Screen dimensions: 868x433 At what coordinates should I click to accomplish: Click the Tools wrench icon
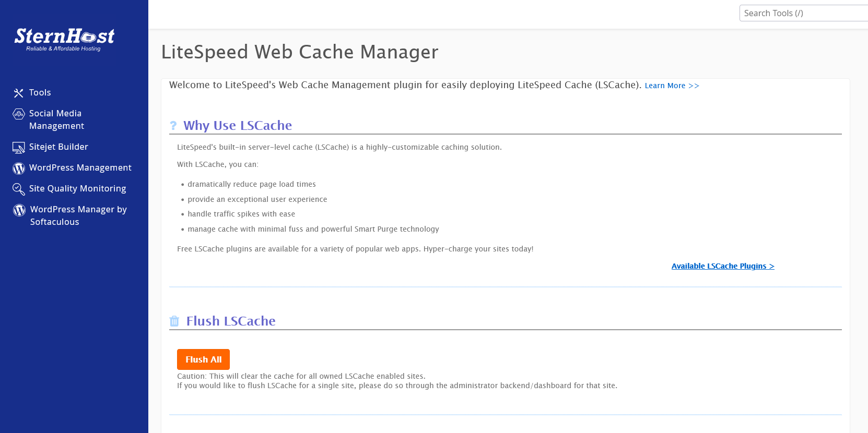[x=19, y=93]
